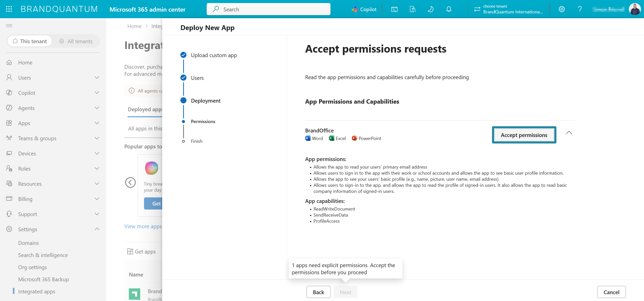Screen dimensions: 644x301
Task: Open Microsoft 365 Backup settings
Action: click(43, 279)
